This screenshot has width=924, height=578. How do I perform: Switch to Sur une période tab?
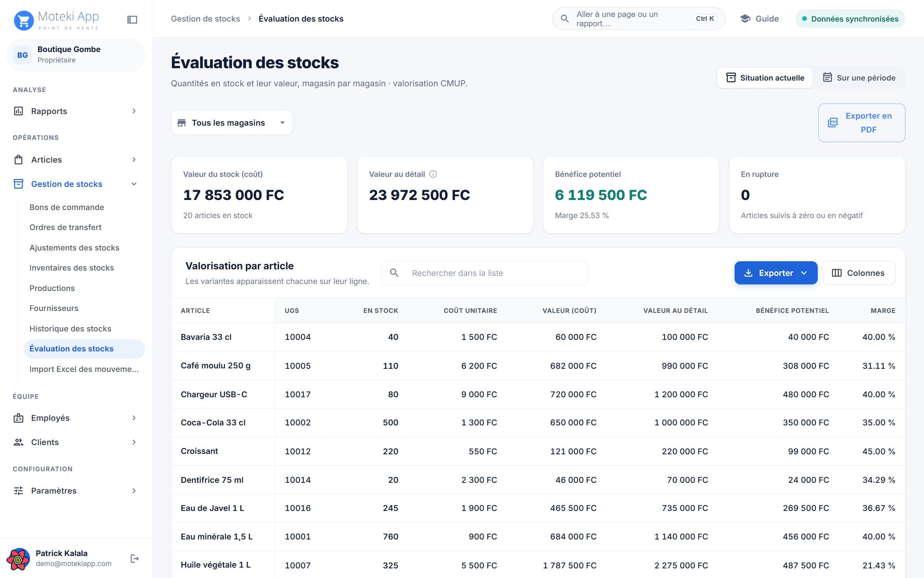click(859, 78)
